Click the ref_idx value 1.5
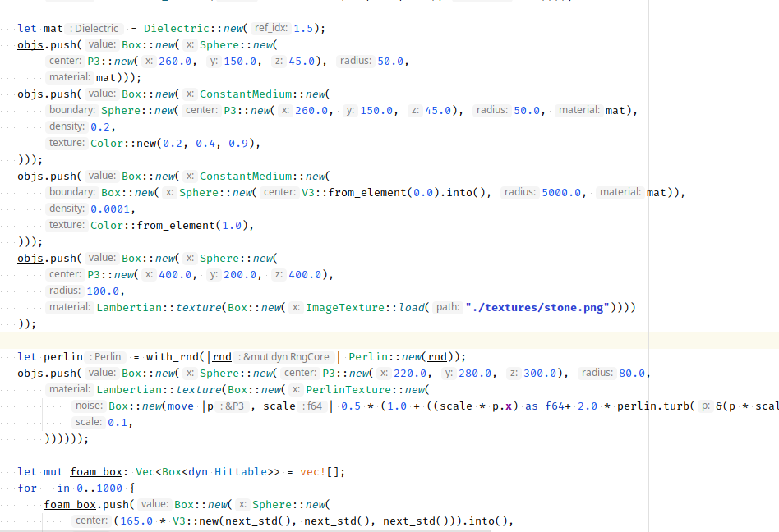 (303, 28)
